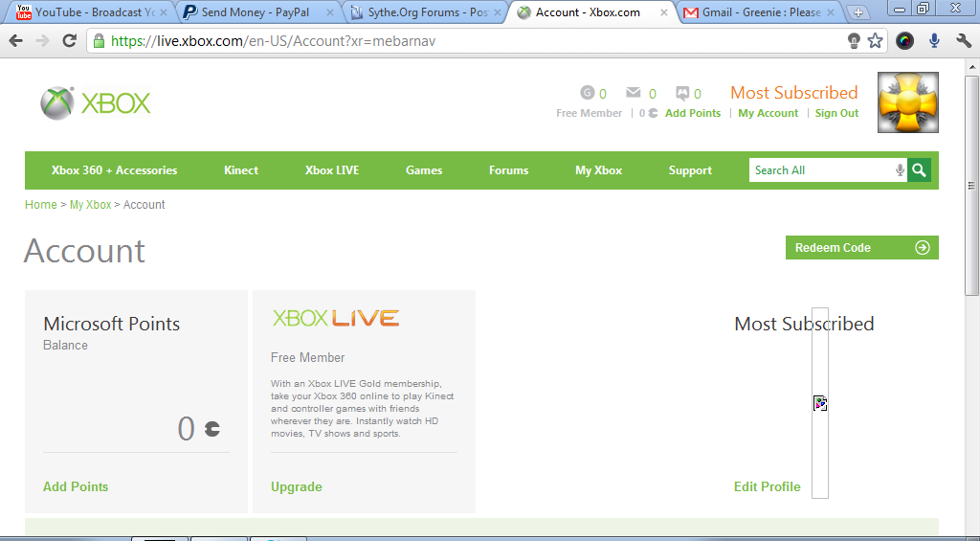Open the My Account header link
Image resolution: width=980 pixels, height=541 pixels.
click(x=768, y=113)
